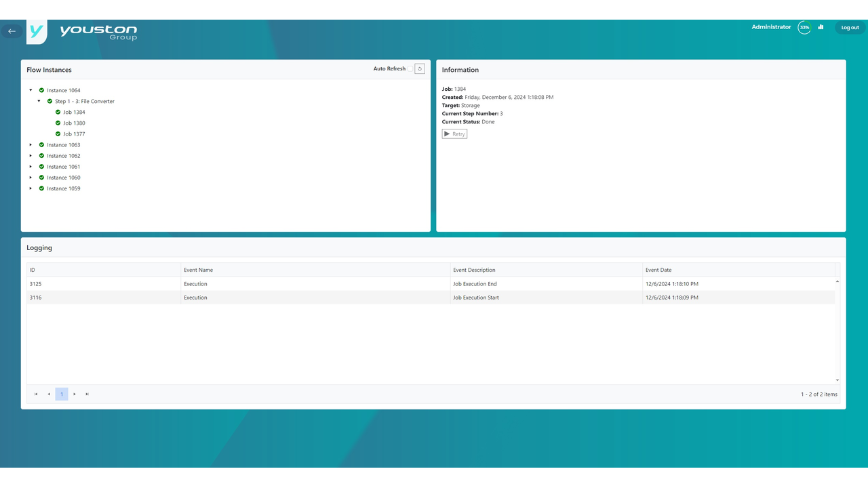Open the 33% circular progress indicator
This screenshot has width=868, height=488.
coord(804,28)
